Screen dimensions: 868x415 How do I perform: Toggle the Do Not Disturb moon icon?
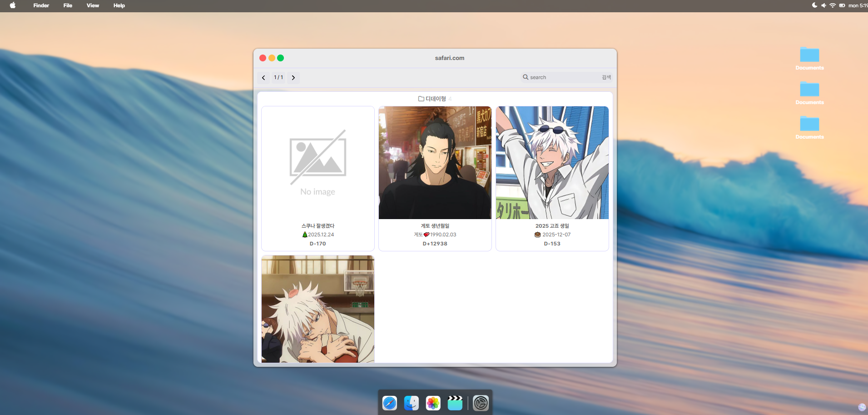[815, 5]
